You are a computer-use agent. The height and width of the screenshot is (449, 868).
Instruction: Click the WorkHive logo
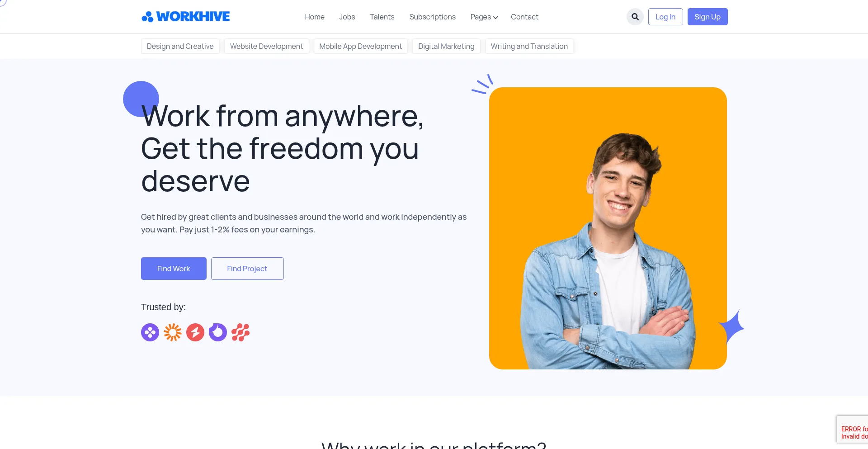click(x=185, y=17)
